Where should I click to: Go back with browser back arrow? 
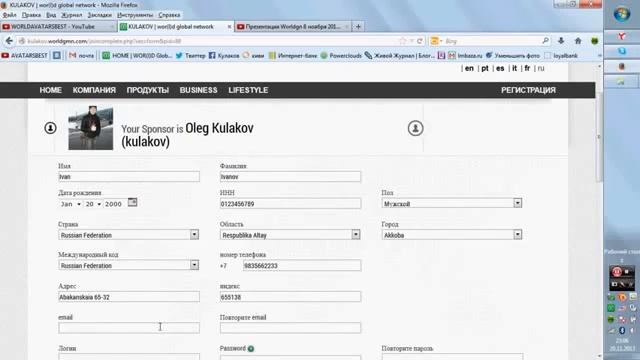pos(9,41)
